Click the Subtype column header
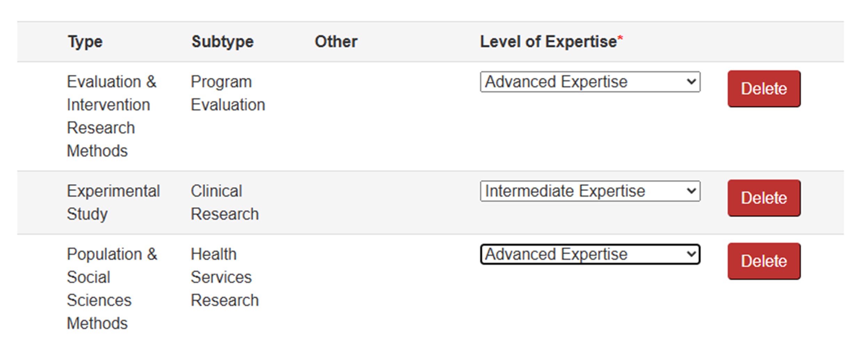The image size is (868, 346). click(x=222, y=42)
